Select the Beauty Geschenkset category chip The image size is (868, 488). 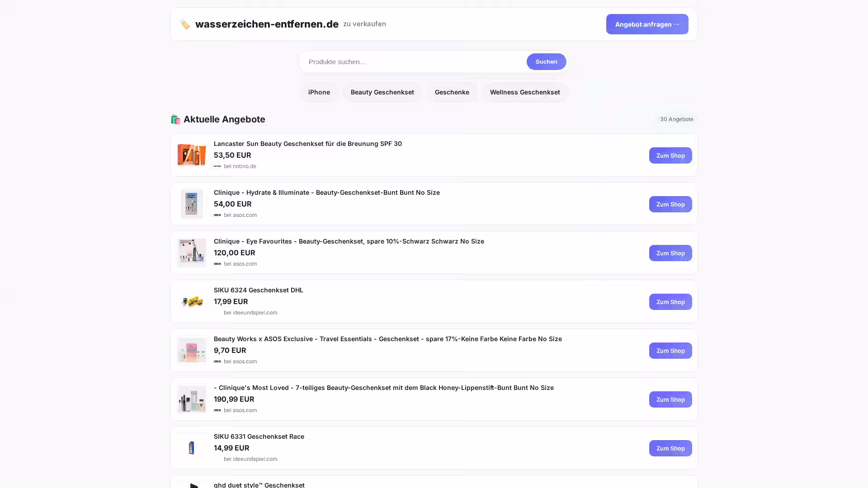point(382,92)
